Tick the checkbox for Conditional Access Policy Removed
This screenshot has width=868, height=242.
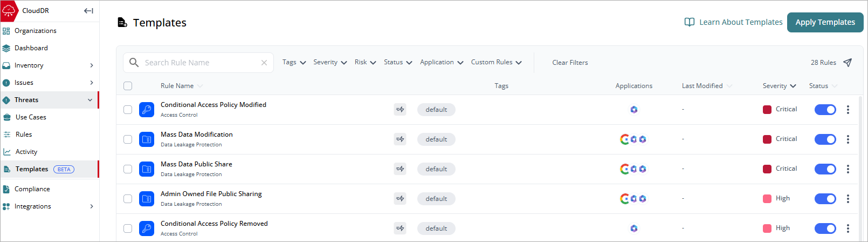[128, 228]
